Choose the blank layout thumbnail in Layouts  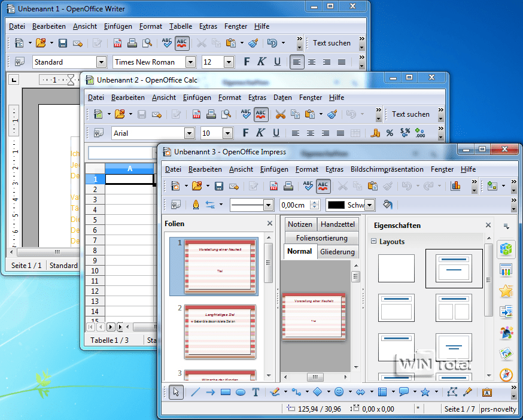point(396,269)
